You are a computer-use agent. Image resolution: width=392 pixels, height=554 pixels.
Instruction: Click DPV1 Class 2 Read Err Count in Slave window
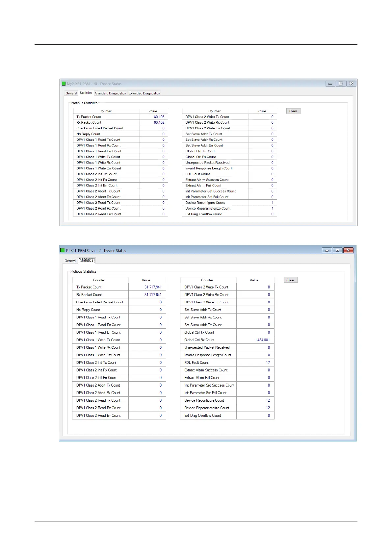point(98,416)
